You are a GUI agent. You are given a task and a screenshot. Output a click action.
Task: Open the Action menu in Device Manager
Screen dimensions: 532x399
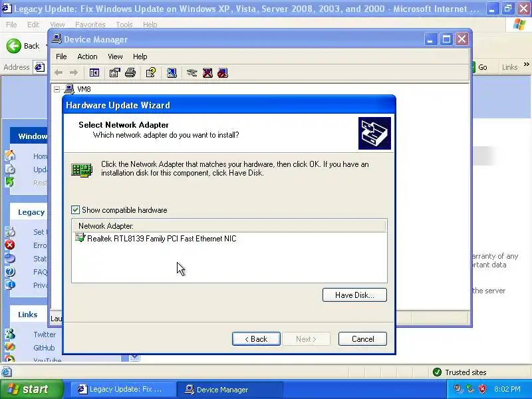coord(87,57)
